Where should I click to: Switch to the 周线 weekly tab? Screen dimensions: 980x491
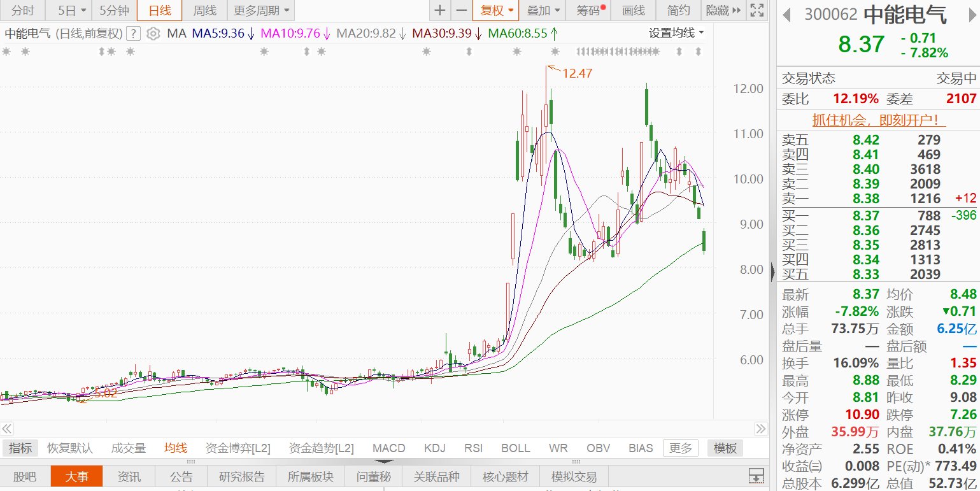tap(204, 10)
